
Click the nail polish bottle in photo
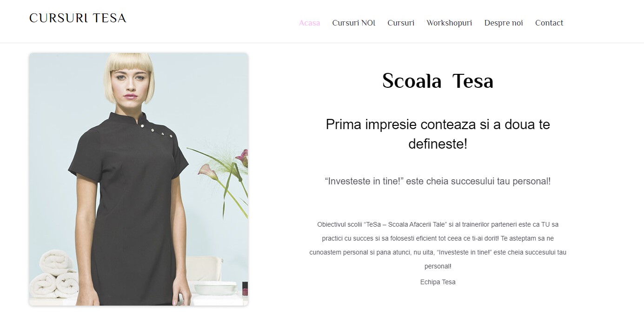click(x=245, y=288)
